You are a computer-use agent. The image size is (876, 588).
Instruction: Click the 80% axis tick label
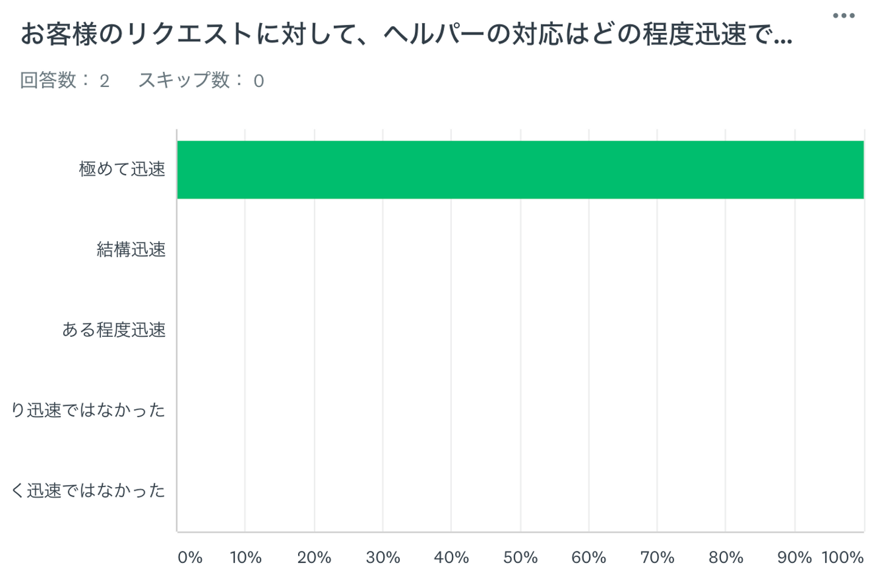click(x=726, y=558)
